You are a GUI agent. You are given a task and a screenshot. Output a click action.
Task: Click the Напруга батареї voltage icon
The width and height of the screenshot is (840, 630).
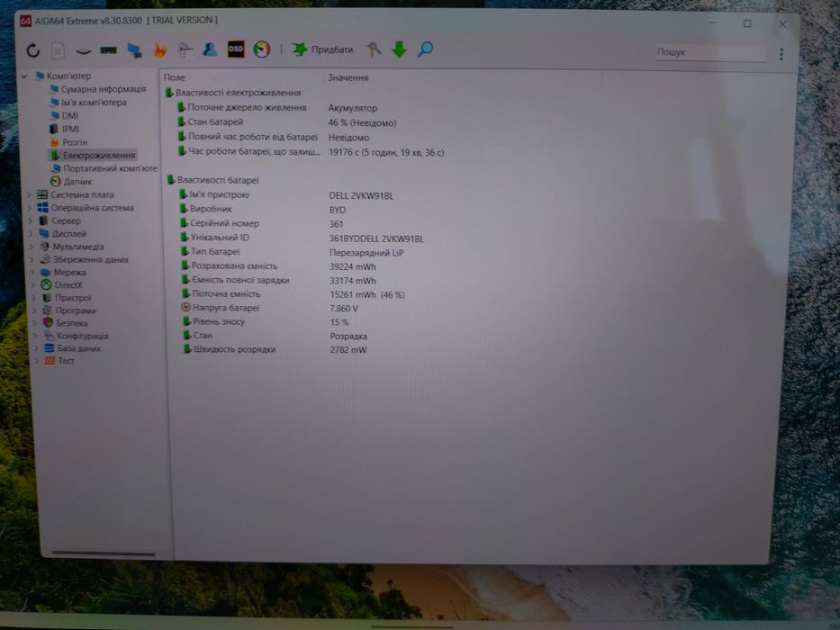[x=185, y=308]
